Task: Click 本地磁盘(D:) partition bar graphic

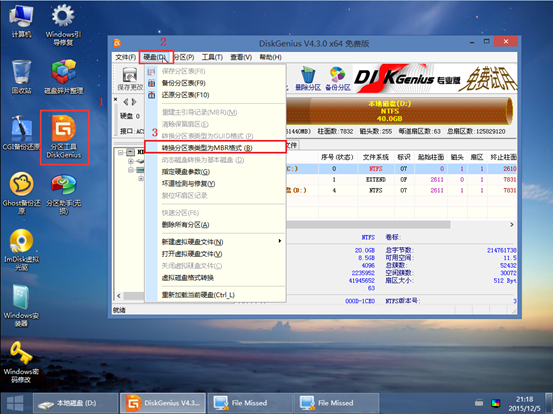Action: coord(399,111)
